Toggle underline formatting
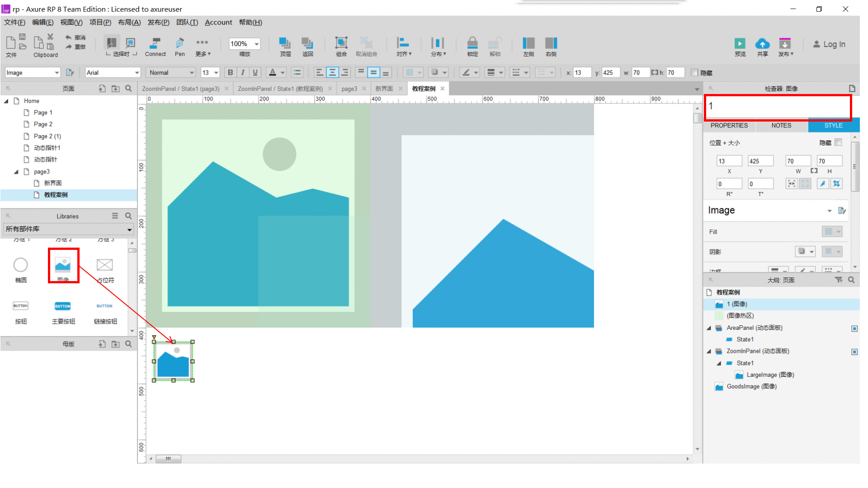 tap(255, 72)
